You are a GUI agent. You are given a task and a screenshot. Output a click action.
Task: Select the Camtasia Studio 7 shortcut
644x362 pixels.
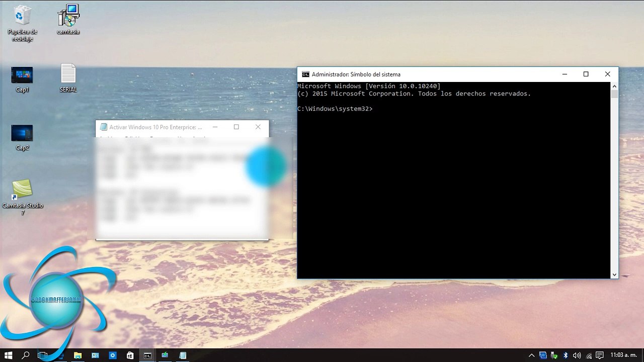pyautogui.click(x=22, y=197)
